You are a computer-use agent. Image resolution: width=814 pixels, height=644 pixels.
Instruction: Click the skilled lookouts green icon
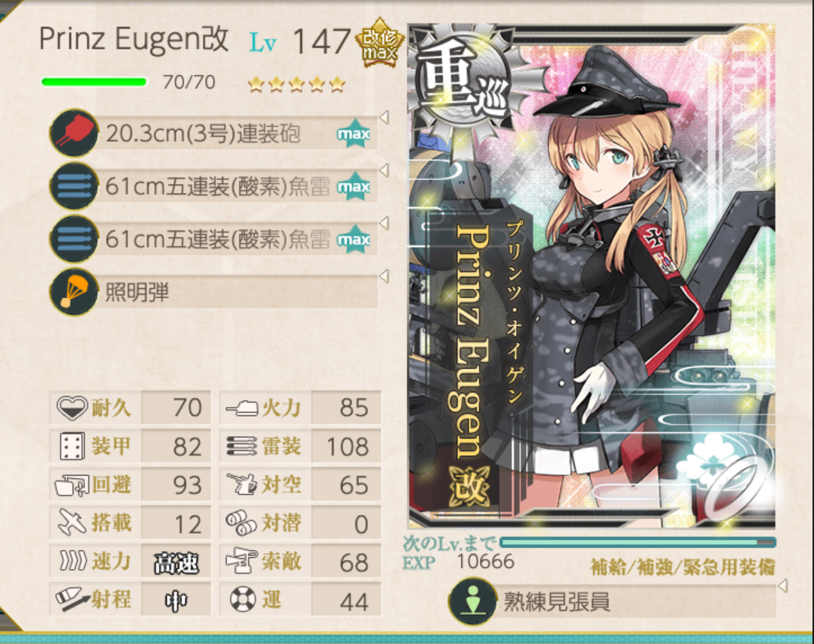472,601
